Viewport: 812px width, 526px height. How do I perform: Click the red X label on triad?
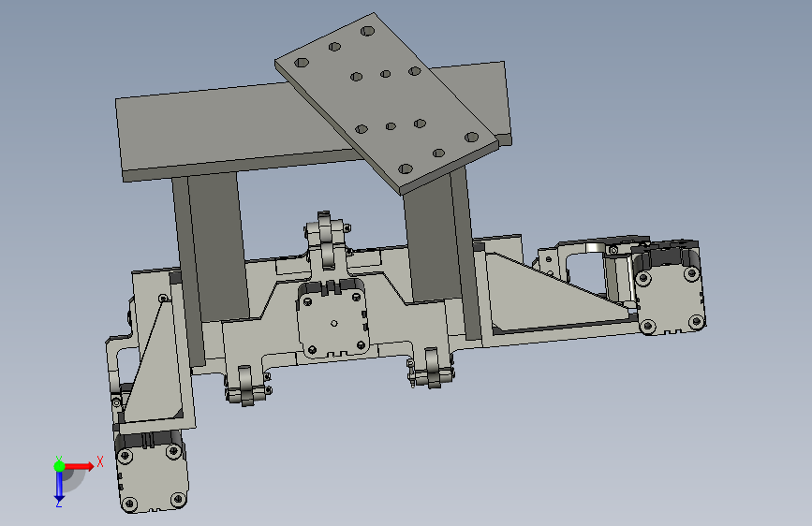(100, 461)
